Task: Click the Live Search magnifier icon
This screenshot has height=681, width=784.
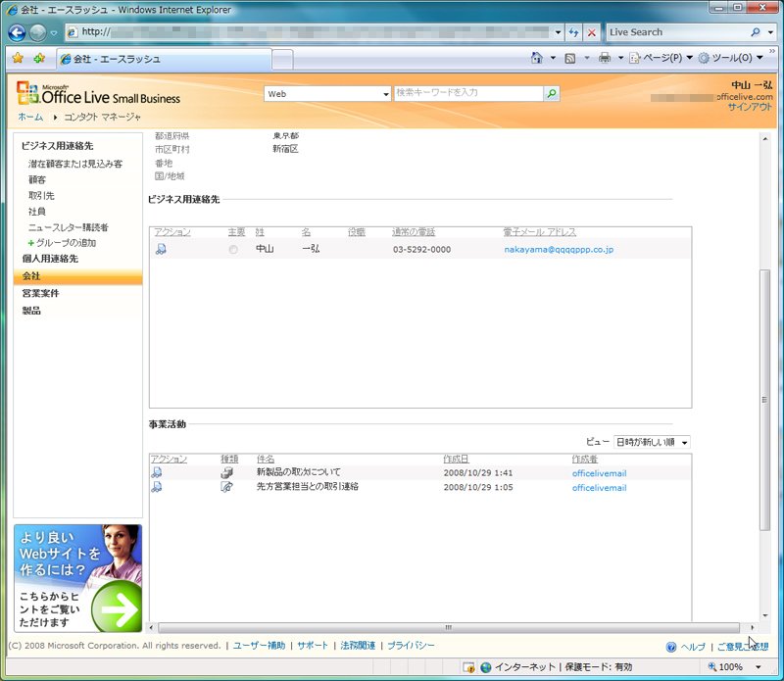Action: (755, 32)
